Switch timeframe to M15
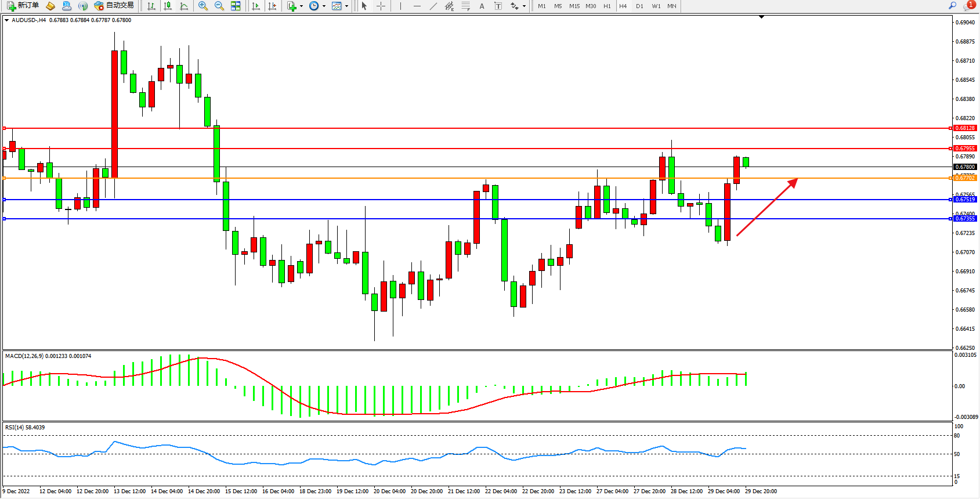Image resolution: width=980 pixels, height=499 pixels. (x=574, y=6)
